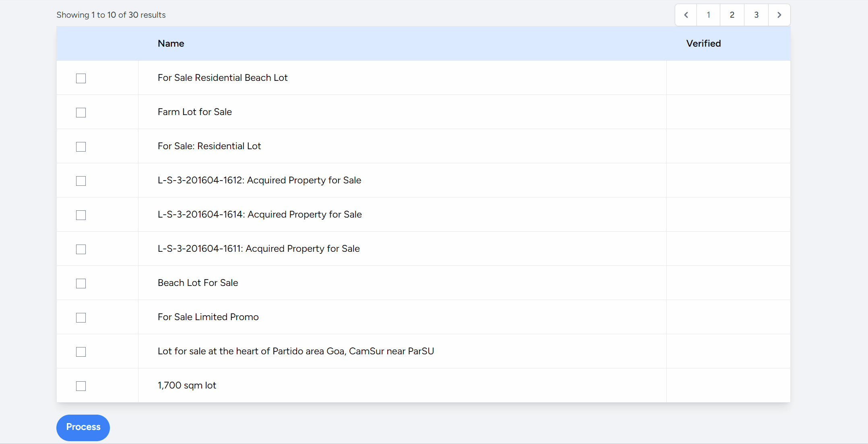Go to next page with right chevron
868x444 pixels.
(779, 15)
